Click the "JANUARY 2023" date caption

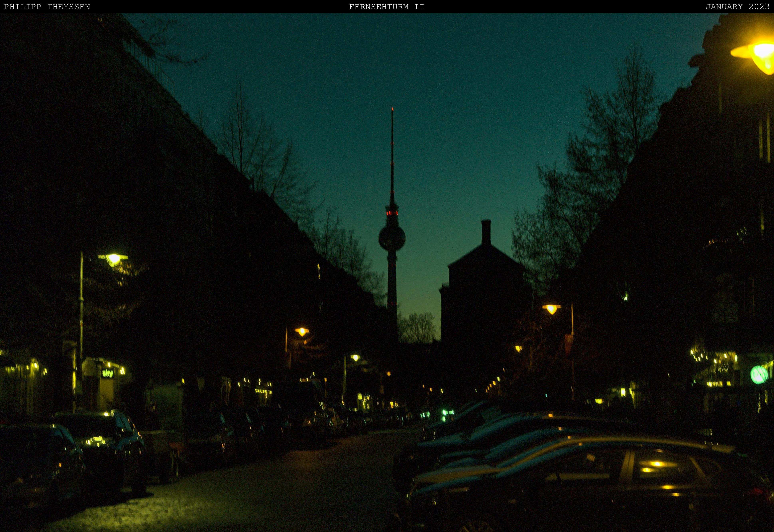[x=738, y=7]
